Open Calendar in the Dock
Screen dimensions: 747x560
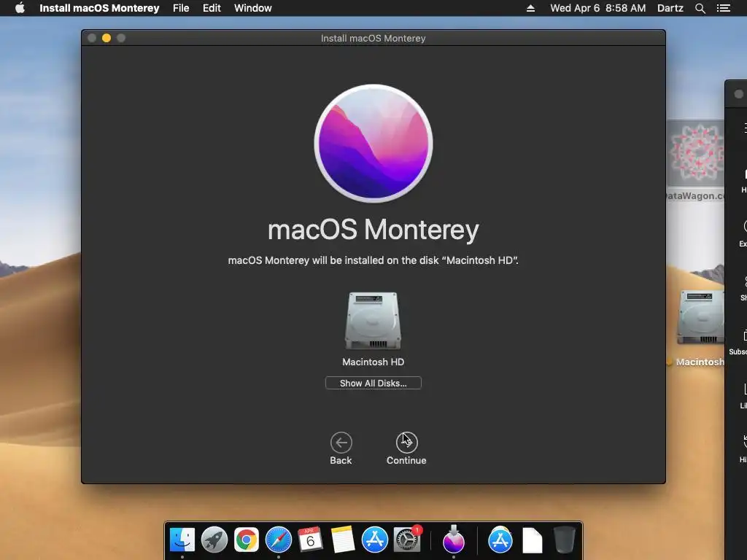tap(310, 540)
